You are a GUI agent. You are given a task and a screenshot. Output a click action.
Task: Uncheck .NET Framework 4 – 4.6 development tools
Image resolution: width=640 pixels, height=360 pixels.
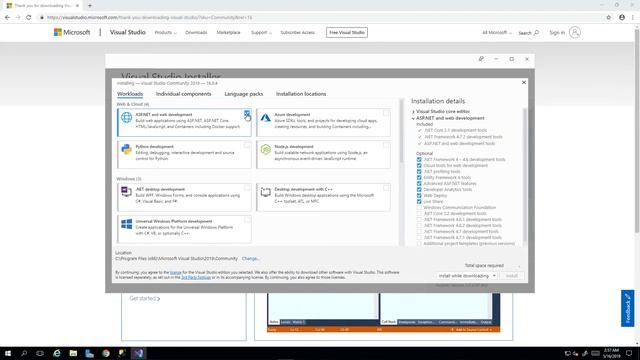click(419, 160)
